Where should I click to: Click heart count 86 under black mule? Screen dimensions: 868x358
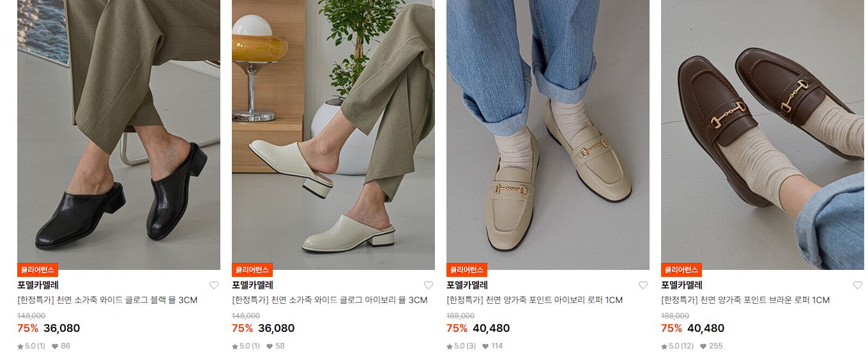click(61, 346)
